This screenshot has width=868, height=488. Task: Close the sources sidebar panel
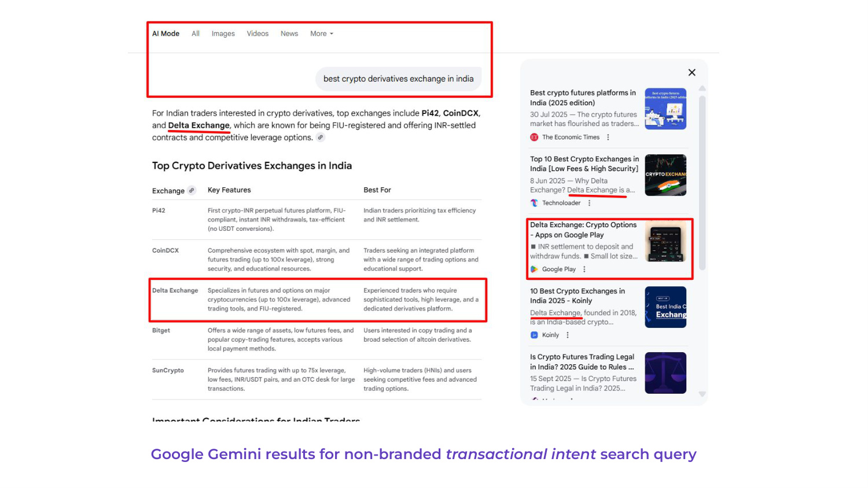tap(692, 72)
